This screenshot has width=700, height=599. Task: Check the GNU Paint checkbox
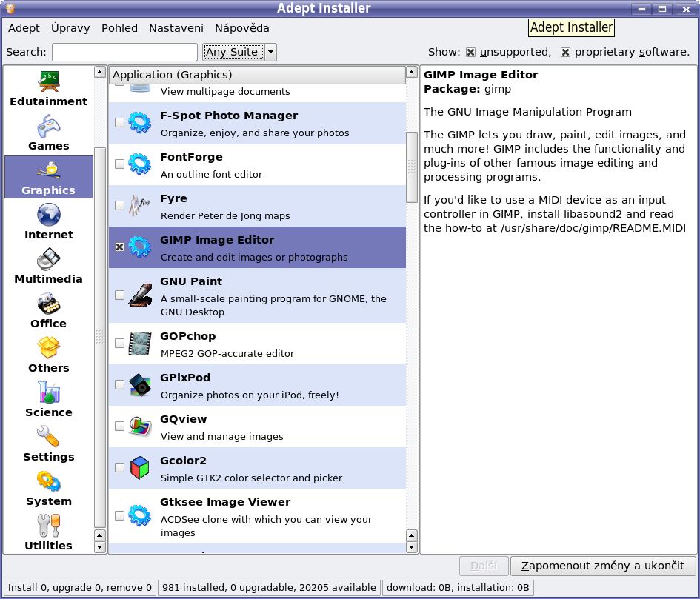(120, 295)
